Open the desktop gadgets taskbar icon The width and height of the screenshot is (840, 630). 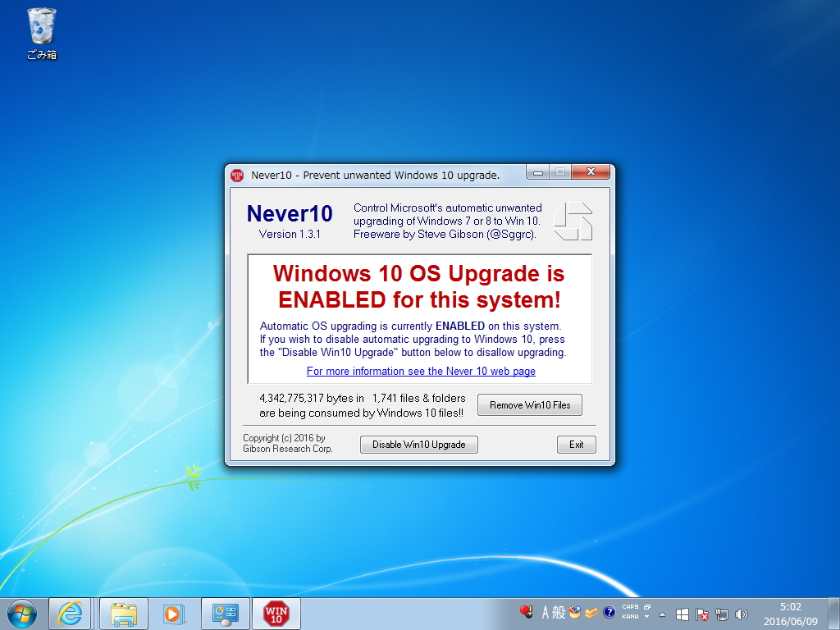coord(225,613)
